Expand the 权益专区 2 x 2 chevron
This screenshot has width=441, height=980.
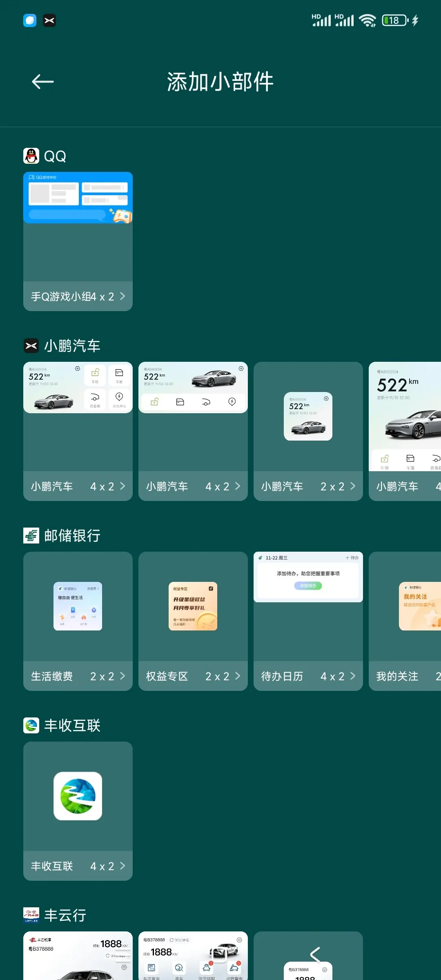tap(238, 676)
